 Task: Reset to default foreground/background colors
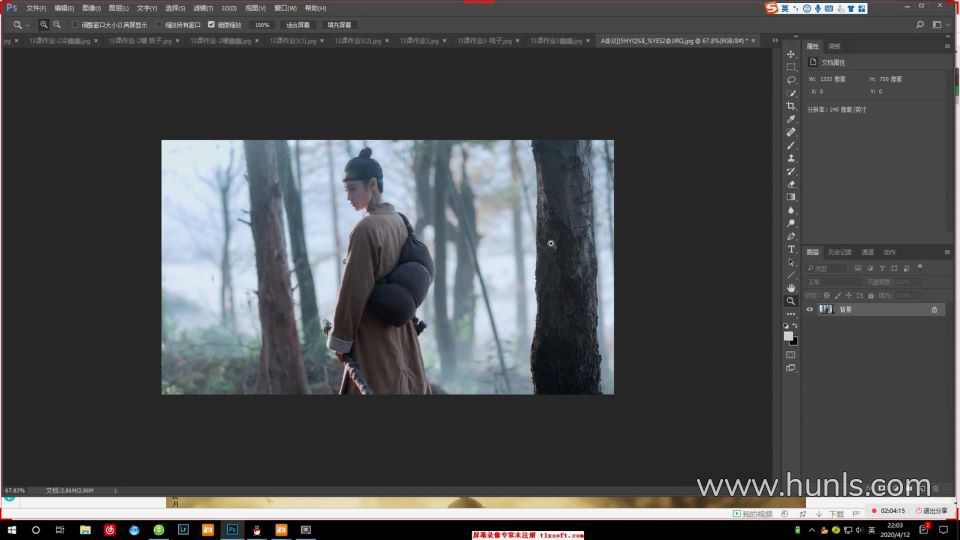[787, 326]
